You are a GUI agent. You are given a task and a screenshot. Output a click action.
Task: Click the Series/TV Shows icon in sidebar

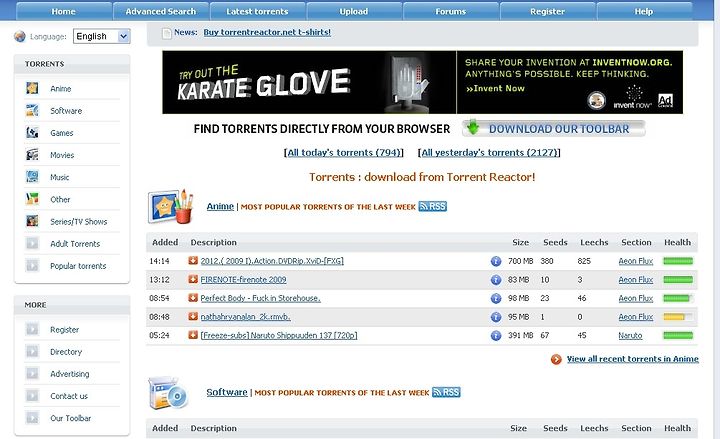tap(32, 221)
